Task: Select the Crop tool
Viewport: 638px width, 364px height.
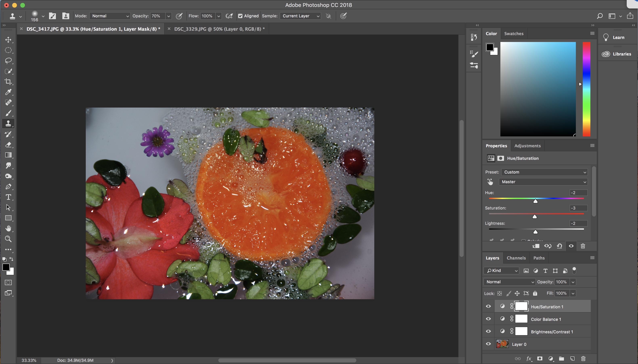Action: tap(8, 82)
